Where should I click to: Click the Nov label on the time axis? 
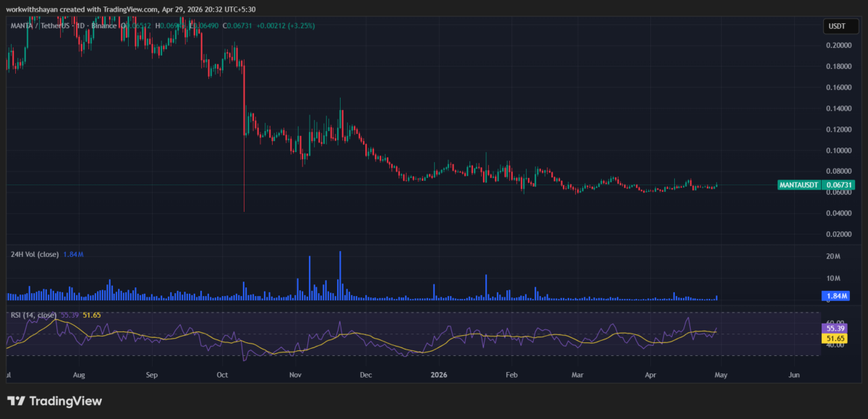click(294, 376)
